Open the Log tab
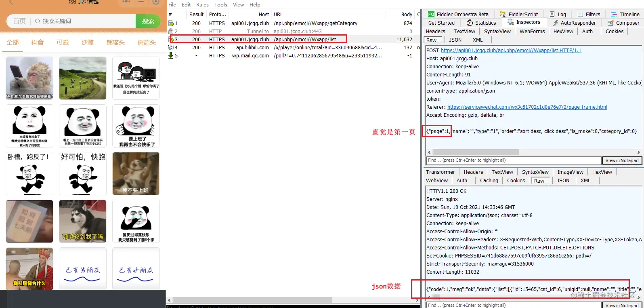The image size is (644, 308). tap(558, 14)
